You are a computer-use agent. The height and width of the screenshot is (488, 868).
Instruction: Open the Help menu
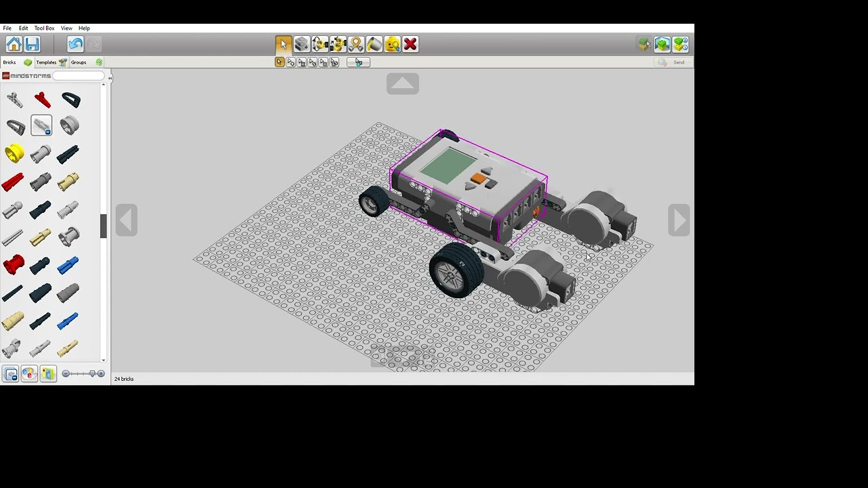tap(84, 28)
